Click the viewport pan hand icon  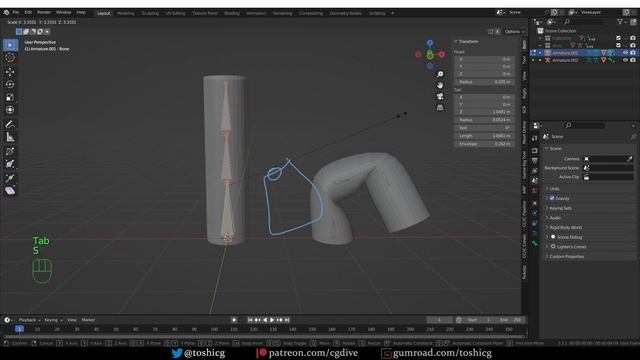click(440, 85)
